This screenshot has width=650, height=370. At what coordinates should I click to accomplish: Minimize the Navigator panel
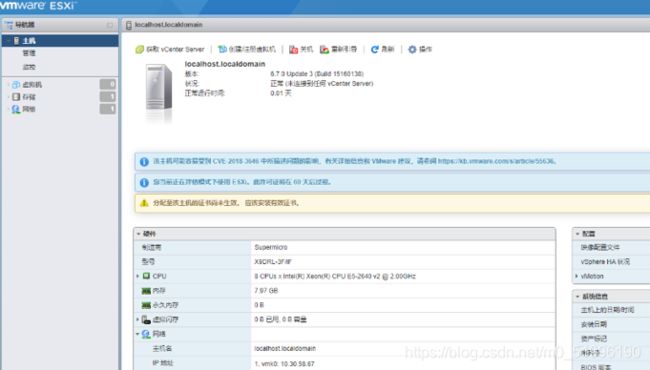[109, 25]
